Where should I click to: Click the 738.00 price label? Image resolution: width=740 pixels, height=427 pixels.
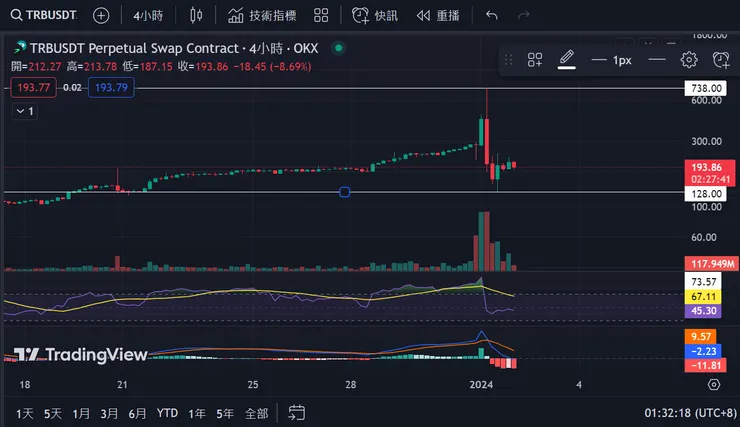(x=706, y=88)
